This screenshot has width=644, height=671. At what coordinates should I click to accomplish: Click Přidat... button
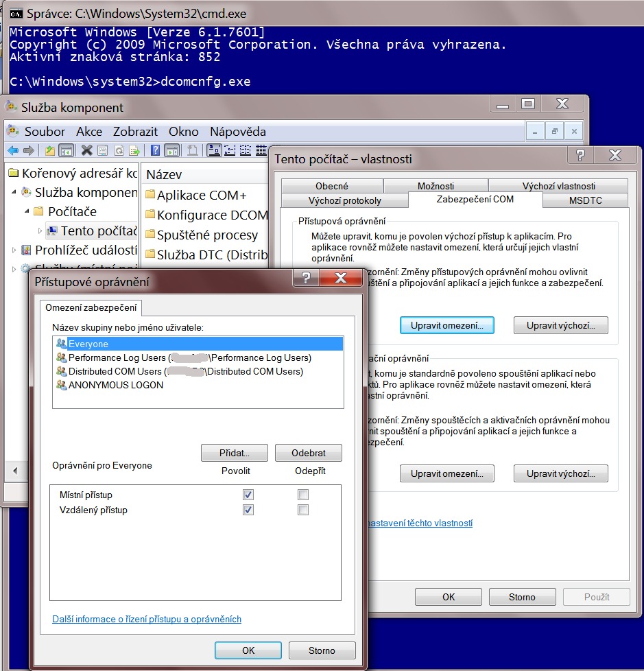[x=235, y=453]
